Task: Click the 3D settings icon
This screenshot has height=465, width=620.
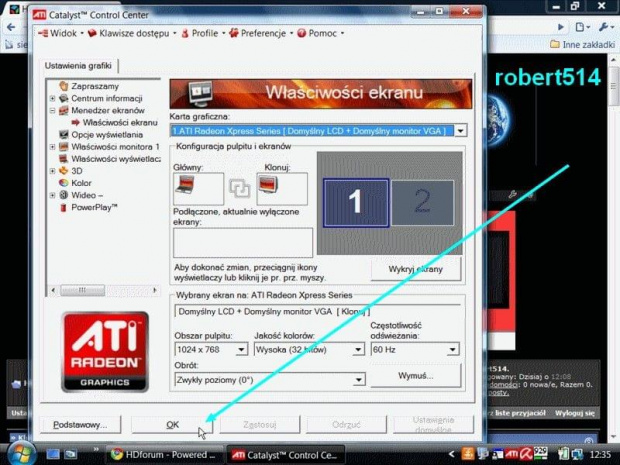Action: point(64,171)
